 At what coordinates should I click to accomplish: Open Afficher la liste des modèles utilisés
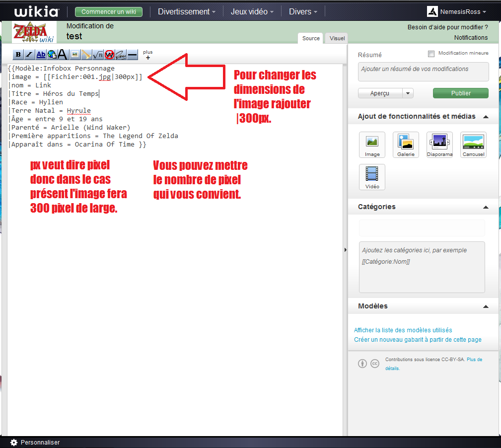pyautogui.click(x=403, y=330)
